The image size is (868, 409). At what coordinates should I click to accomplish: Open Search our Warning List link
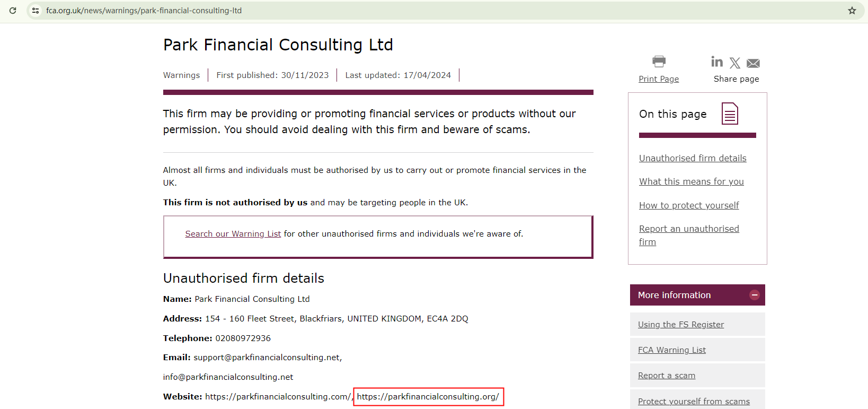click(x=233, y=234)
